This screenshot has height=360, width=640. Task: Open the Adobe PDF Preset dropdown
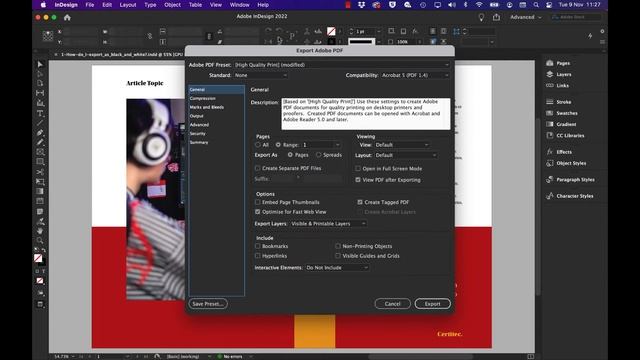coord(342,65)
